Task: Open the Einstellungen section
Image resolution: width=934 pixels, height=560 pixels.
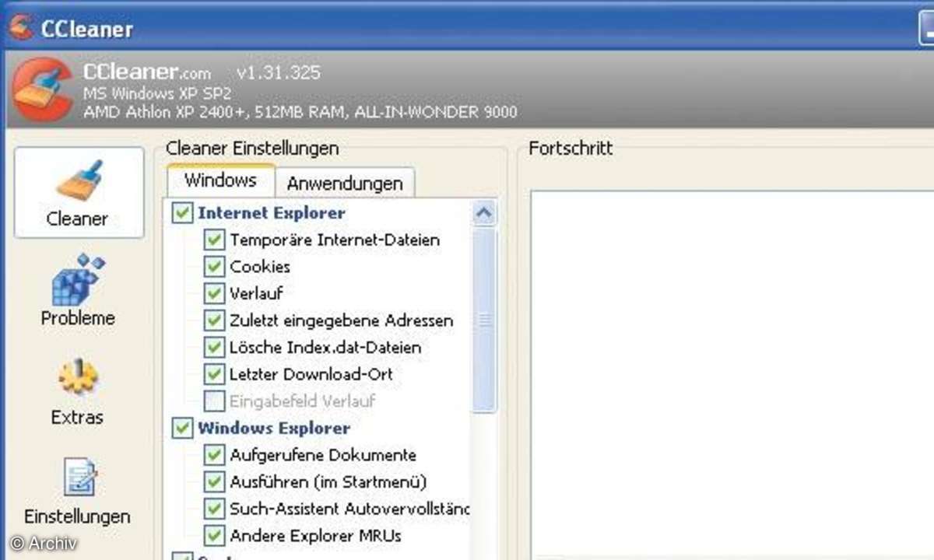Action: click(78, 491)
